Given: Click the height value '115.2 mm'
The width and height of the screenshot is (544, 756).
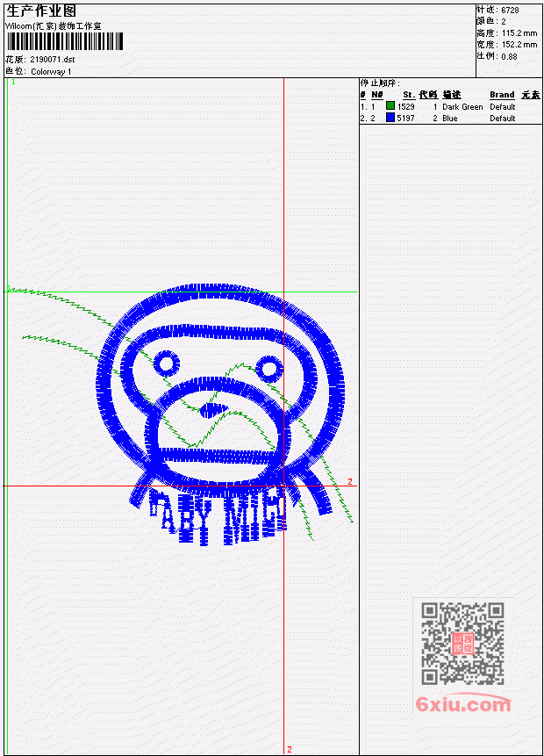Looking at the screenshot, I should 519,33.
